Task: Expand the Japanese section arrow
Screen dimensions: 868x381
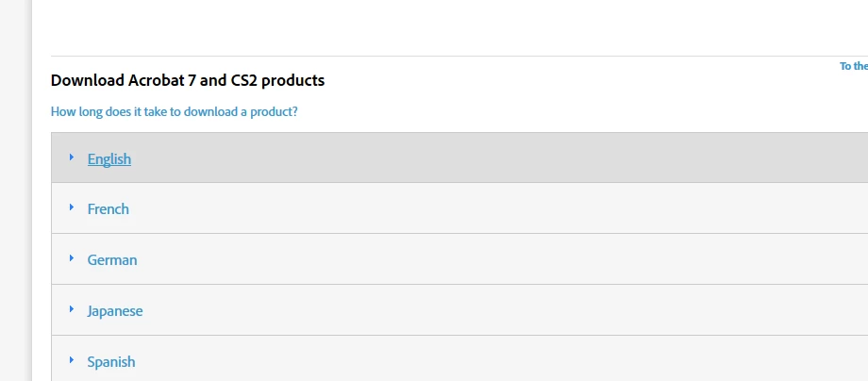Action: click(x=72, y=309)
